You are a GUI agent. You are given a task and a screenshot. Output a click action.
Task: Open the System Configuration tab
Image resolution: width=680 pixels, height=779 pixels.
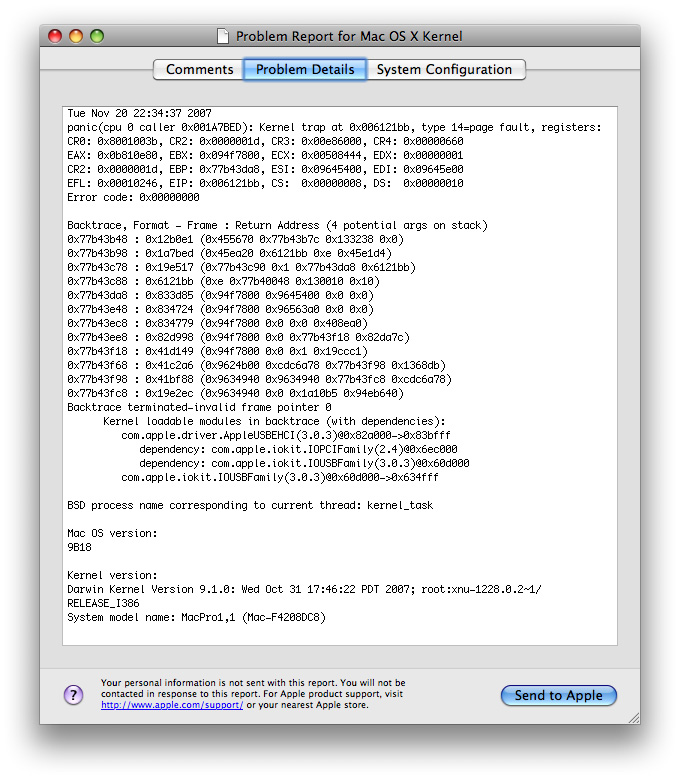pos(446,70)
